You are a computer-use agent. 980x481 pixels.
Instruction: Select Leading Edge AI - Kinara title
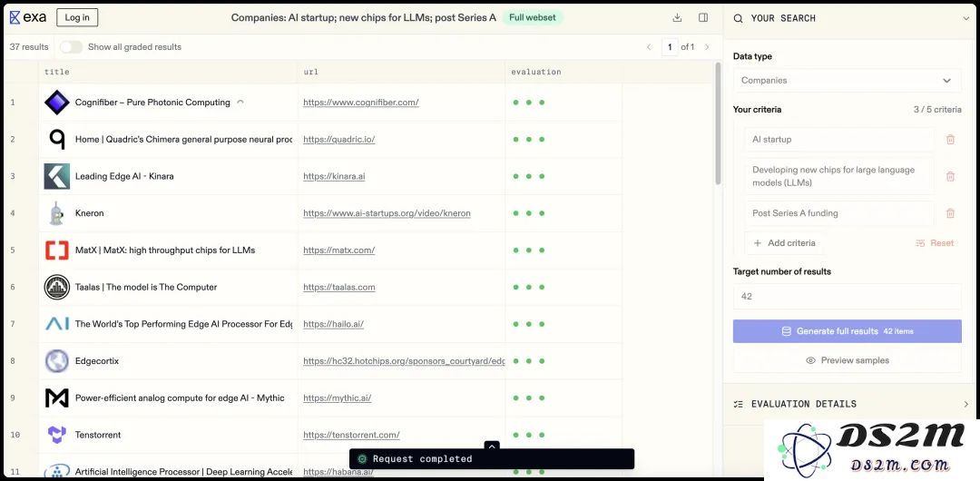point(124,176)
